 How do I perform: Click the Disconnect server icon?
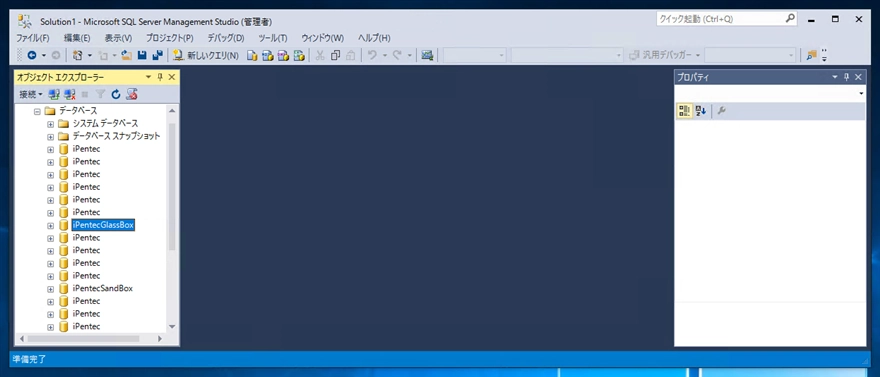tap(70, 94)
